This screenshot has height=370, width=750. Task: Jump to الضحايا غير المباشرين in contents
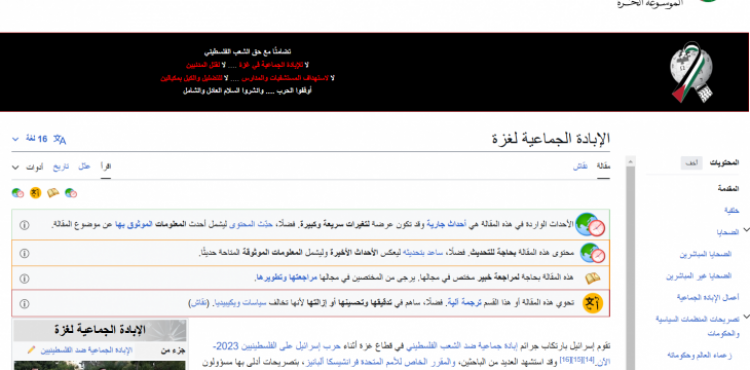[x=699, y=277]
